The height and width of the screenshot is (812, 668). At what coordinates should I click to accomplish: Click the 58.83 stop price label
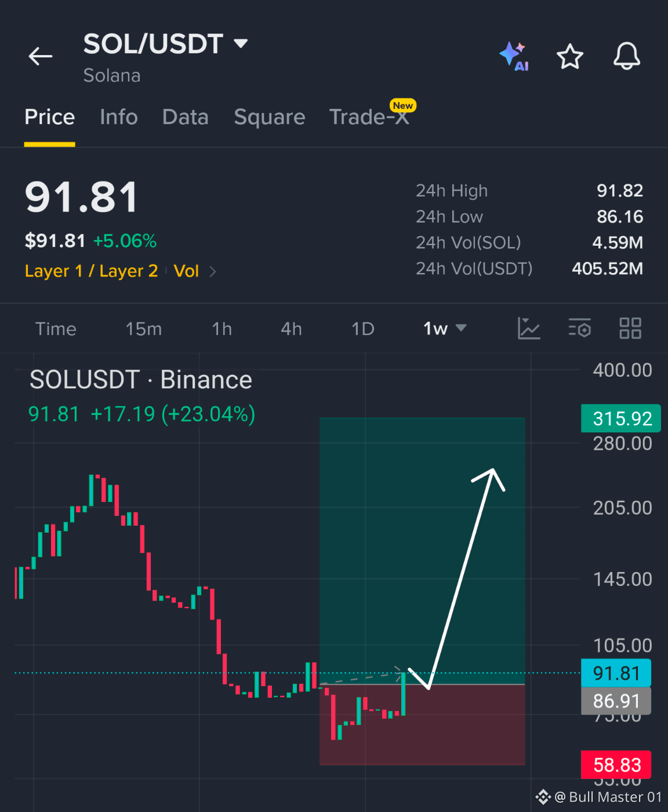(x=616, y=764)
